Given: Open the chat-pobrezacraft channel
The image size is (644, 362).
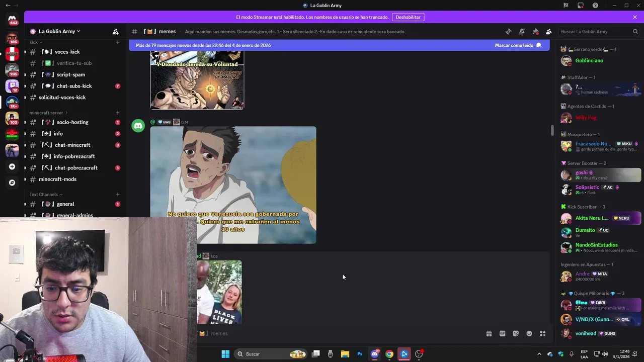Looking at the screenshot, I should click(x=74, y=168).
